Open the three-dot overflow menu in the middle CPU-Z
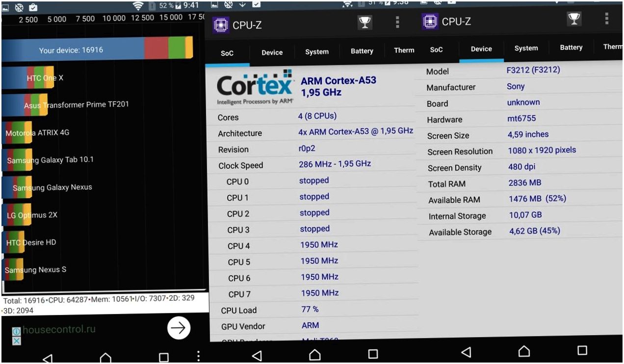 point(398,23)
